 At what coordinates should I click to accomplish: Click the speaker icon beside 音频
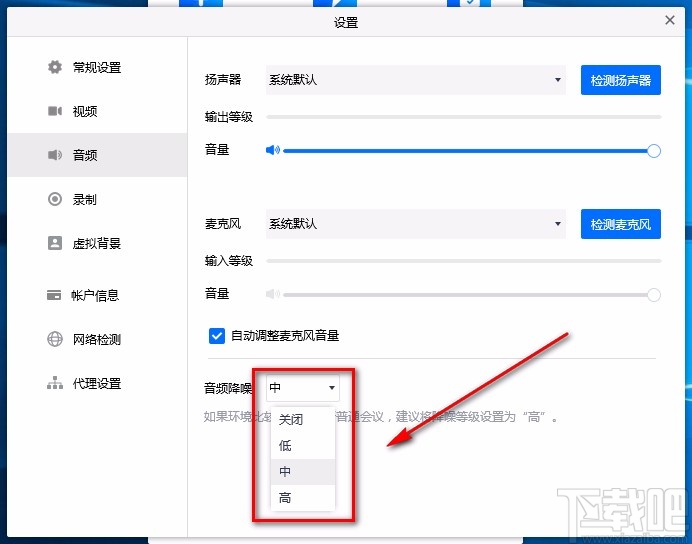pos(55,155)
